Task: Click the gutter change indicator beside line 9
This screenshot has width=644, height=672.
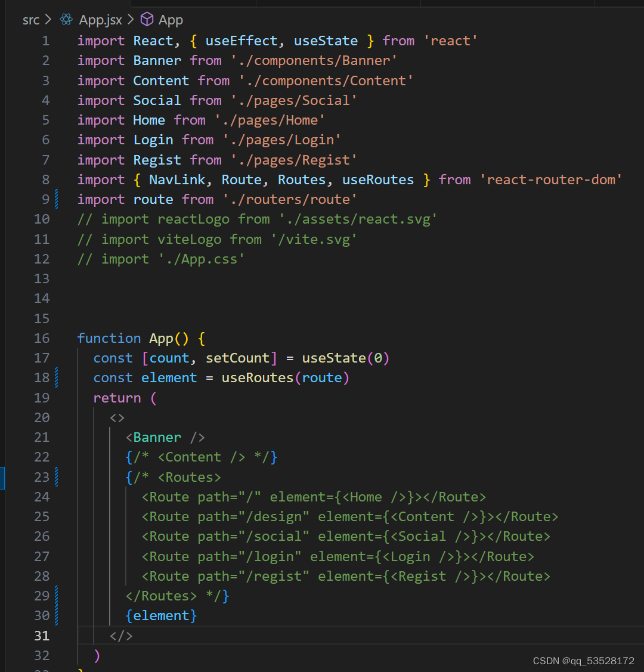Action: (x=55, y=199)
